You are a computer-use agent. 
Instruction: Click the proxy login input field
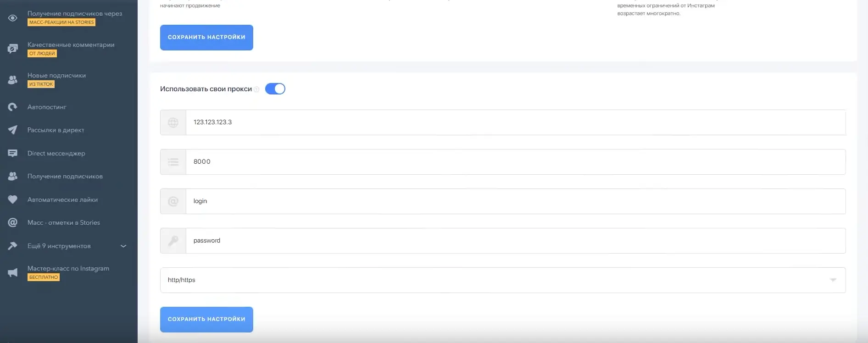(x=515, y=201)
